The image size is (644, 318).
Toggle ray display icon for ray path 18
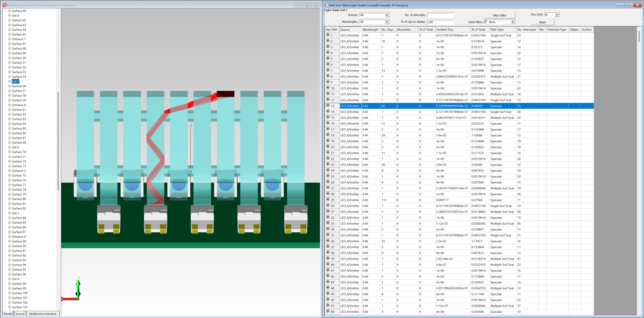328,135
